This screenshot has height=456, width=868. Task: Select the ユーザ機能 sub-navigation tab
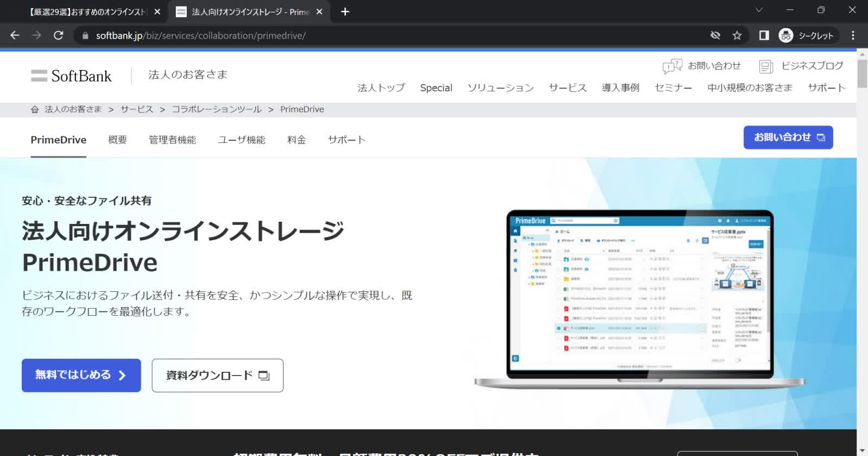point(242,140)
